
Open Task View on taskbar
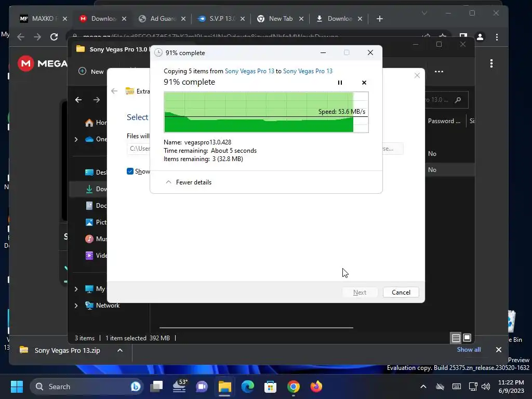156,387
